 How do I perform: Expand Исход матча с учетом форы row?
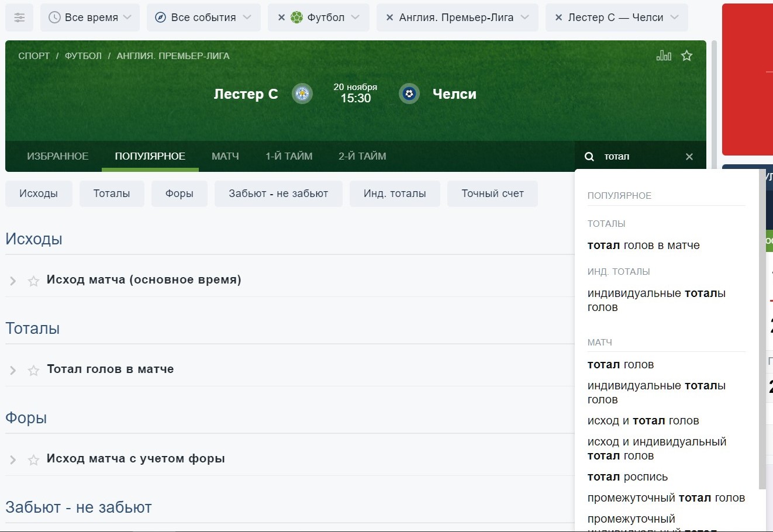pyautogui.click(x=13, y=460)
